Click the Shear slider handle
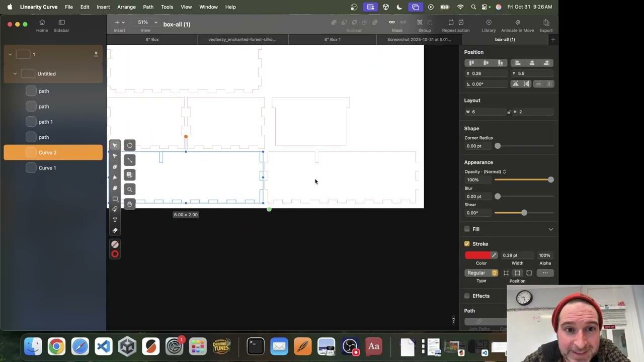644x362 pixels. tap(524, 213)
